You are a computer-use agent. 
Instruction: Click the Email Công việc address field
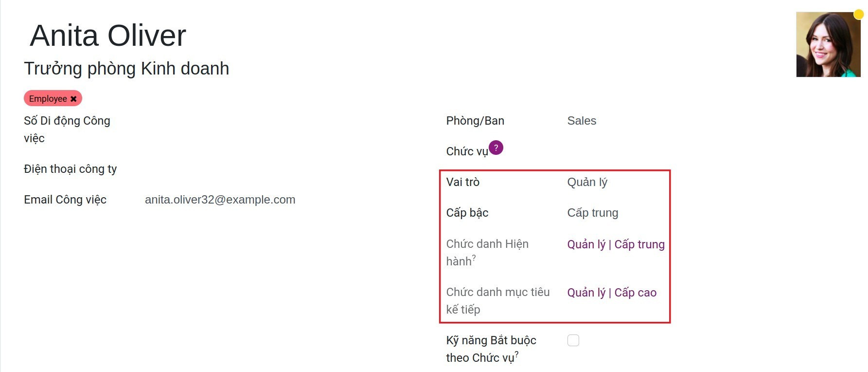[220, 200]
